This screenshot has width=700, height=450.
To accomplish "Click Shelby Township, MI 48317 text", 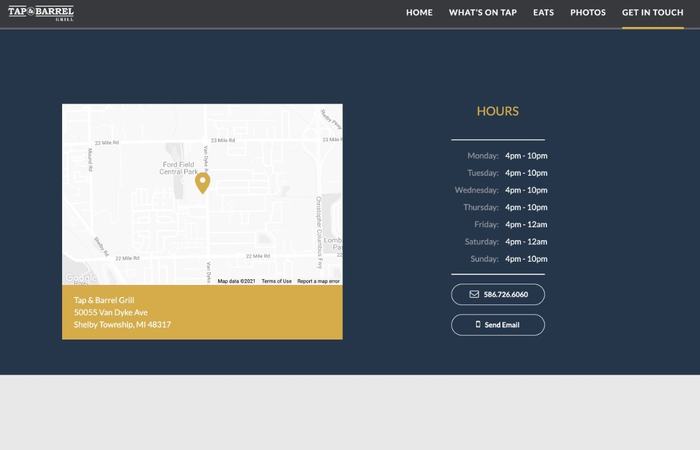I will [122, 325].
